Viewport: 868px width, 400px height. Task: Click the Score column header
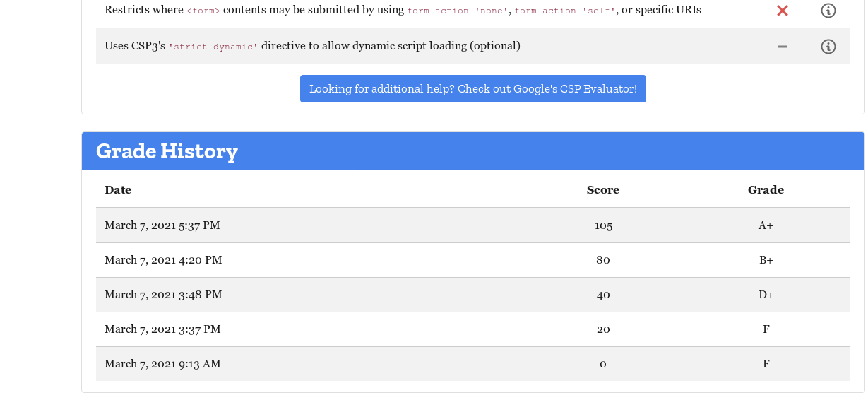coord(602,190)
